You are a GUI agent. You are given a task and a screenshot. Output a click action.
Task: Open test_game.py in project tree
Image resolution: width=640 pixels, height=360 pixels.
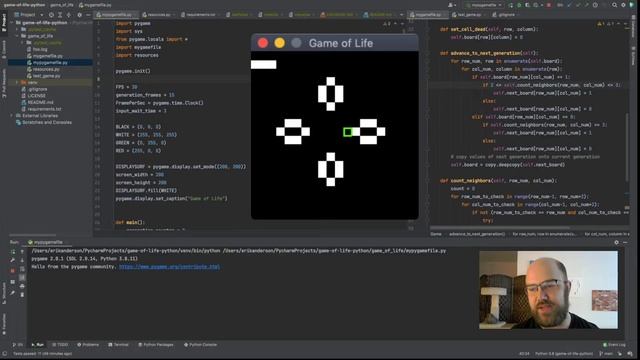point(46,76)
